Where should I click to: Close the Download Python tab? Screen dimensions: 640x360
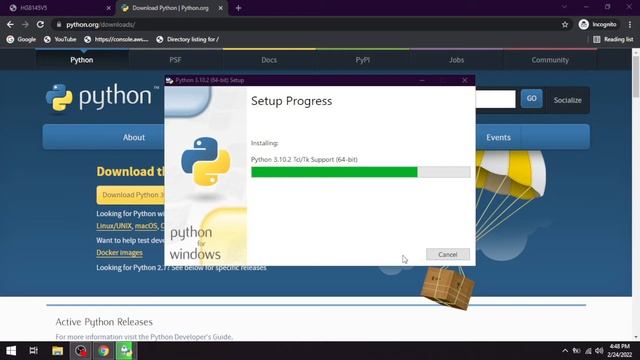pyautogui.click(x=220, y=8)
